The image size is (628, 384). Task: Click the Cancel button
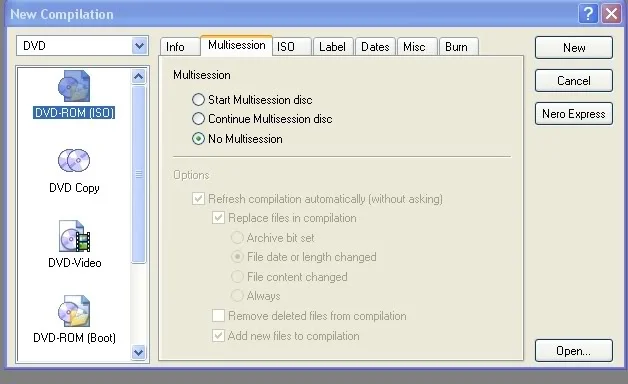574,81
